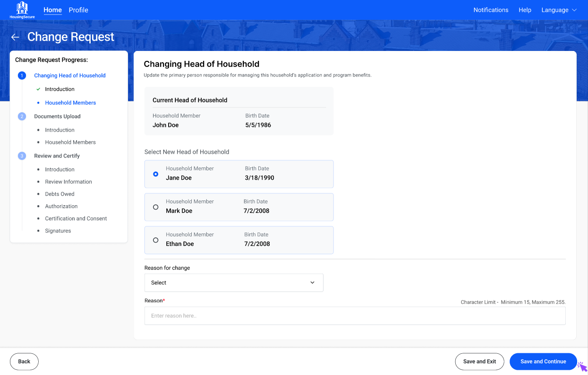Click the HousingSecure logo icon
The height and width of the screenshot is (375, 588).
tap(22, 8)
